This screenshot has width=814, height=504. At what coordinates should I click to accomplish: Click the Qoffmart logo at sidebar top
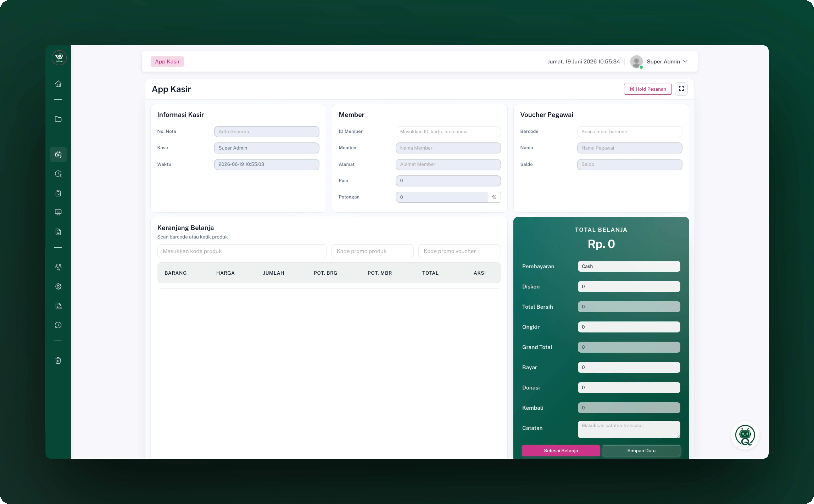click(59, 58)
